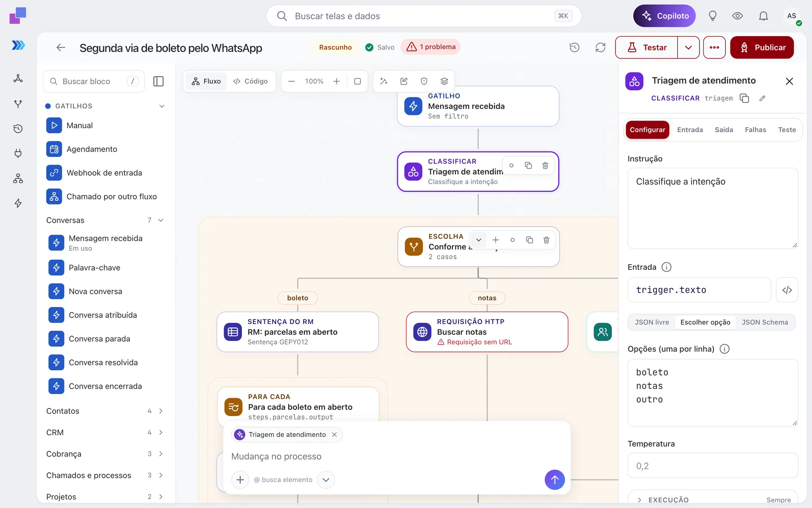
Task: Toggle the block sidebar panel icon
Action: coord(158,81)
